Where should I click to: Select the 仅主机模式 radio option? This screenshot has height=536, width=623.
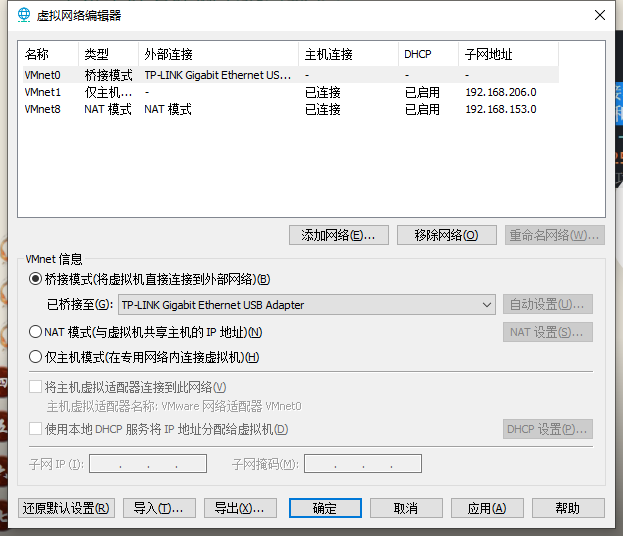[x=35, y=357]
